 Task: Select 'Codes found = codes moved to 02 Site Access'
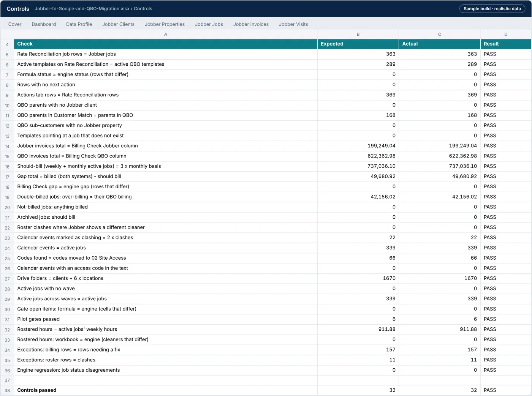(x=166, y=258)
